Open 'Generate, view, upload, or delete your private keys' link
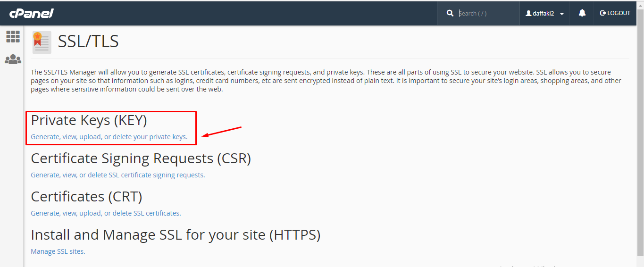The width and height of the screenshot is (644, 267). click(x=109, y=137)
